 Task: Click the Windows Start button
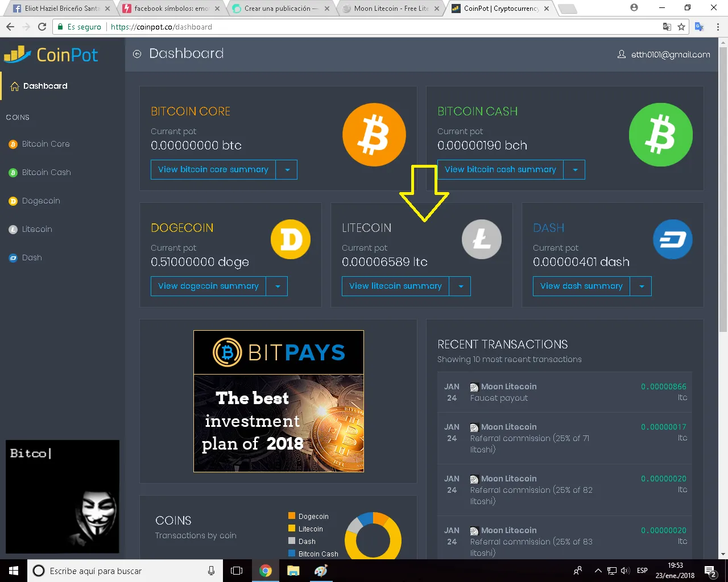(14, 571)
